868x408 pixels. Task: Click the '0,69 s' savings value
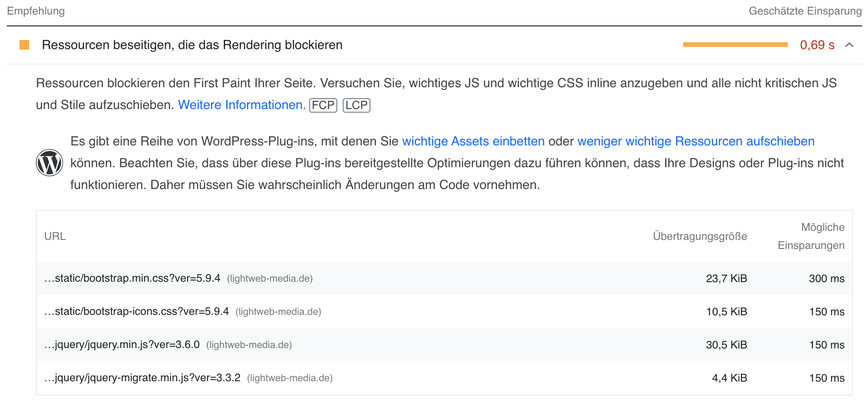tap(817, 45)
